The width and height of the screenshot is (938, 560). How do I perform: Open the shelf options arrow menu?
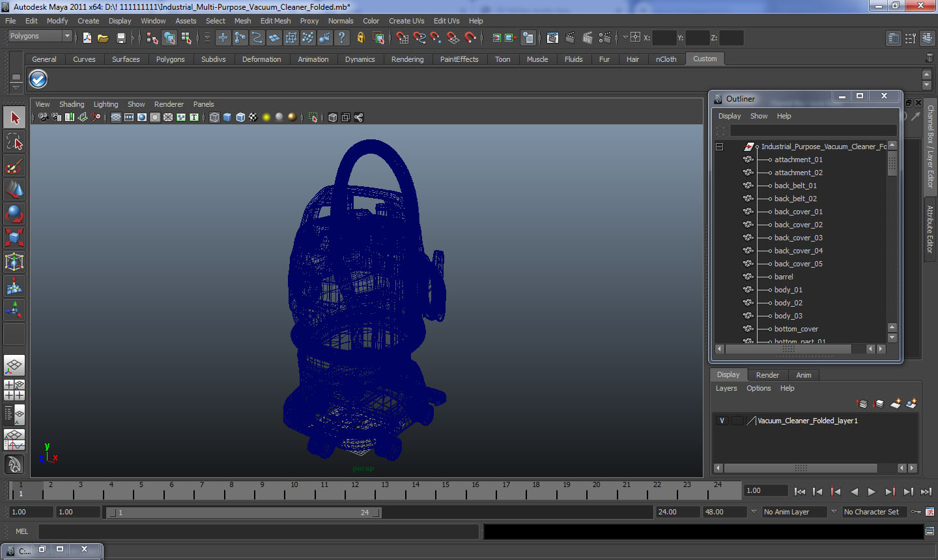pos(16,87)
